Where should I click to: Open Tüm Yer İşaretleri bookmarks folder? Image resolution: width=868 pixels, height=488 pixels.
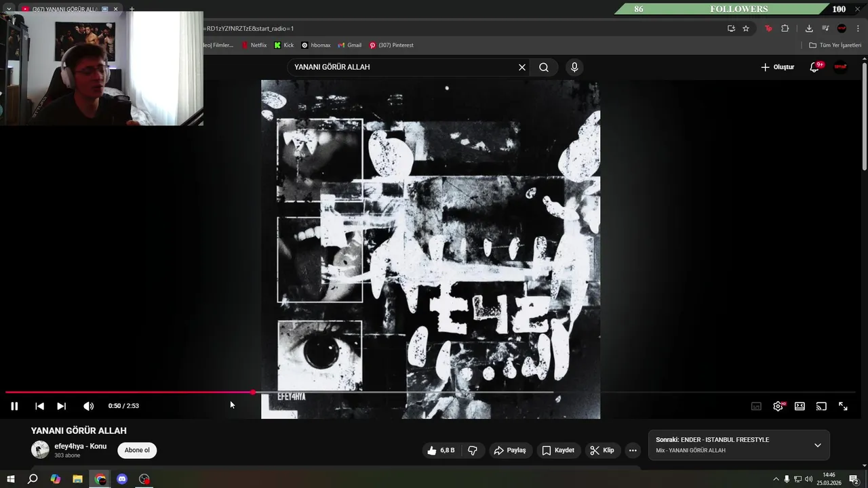(x=835, y=45)
